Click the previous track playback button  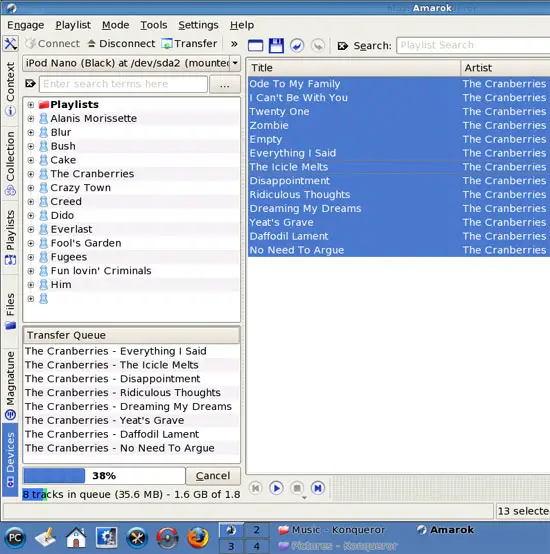[x=255, y=488]
